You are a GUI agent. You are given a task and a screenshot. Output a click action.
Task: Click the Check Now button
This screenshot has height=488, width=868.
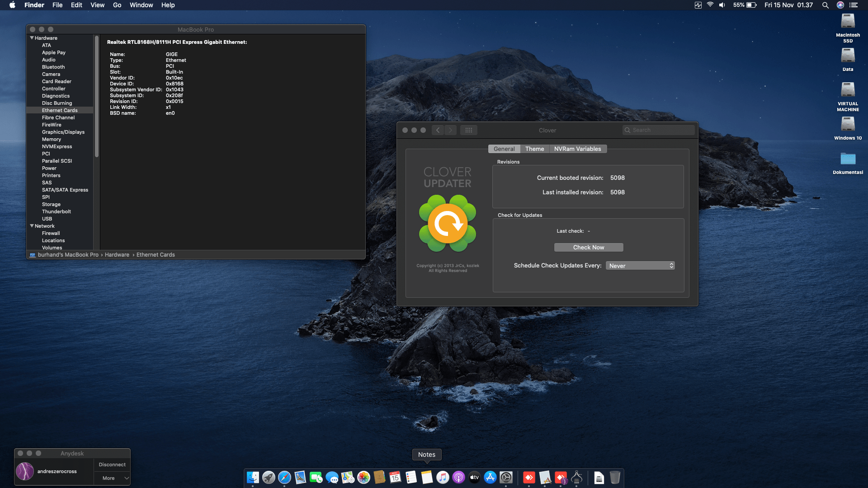point(588,247)
